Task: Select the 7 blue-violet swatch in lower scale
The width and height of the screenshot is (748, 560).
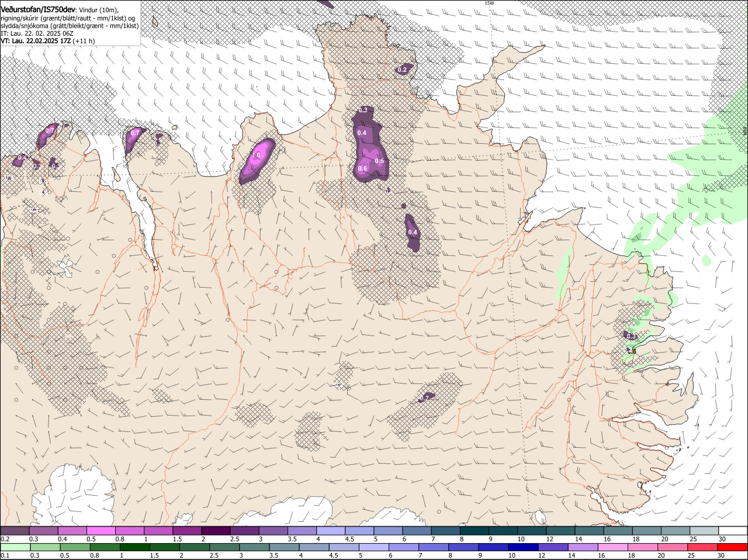Action: click(x=432, y=547)
